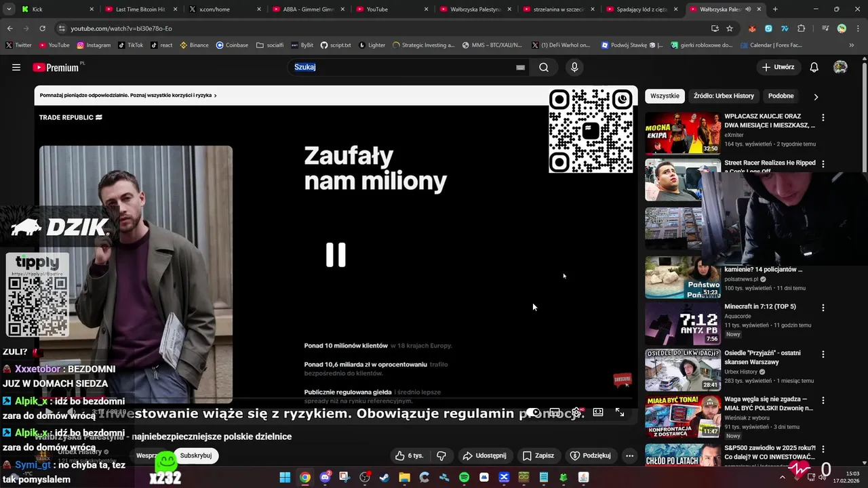Open YouTube notifications bell

tap(814, 67)
